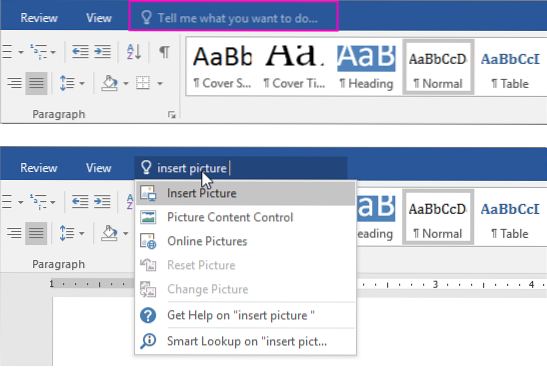The height and width of the screenshot is (369, 547).
Task: Click Multilevel List icon in upper ribbon
Action: [38, 52]
